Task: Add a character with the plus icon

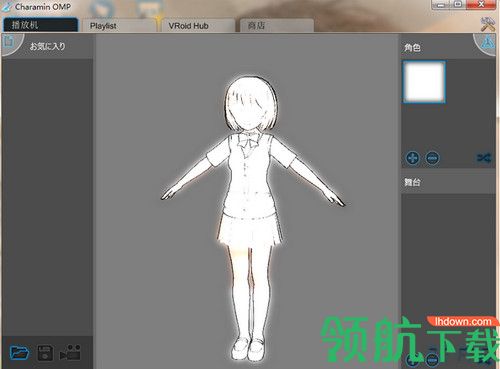Action: coord(413,158)
